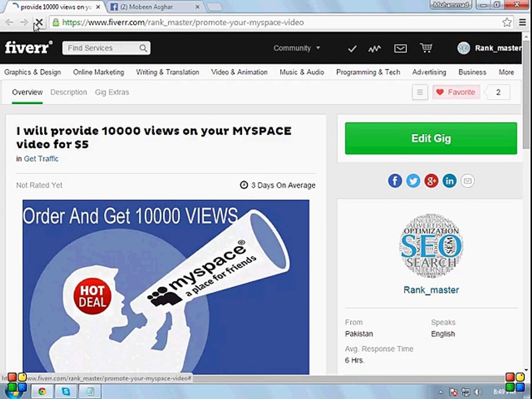
Task: Share gig on Facebook
Action: point(395,181)
